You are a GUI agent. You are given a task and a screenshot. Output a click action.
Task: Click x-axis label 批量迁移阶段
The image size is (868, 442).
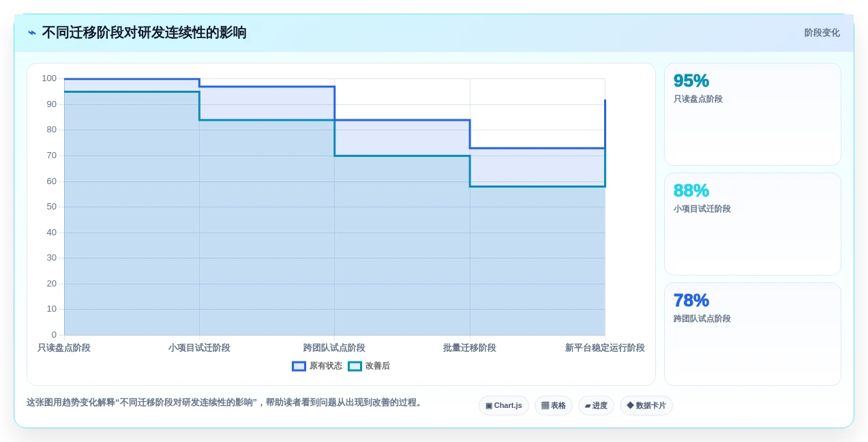(470, 348)
